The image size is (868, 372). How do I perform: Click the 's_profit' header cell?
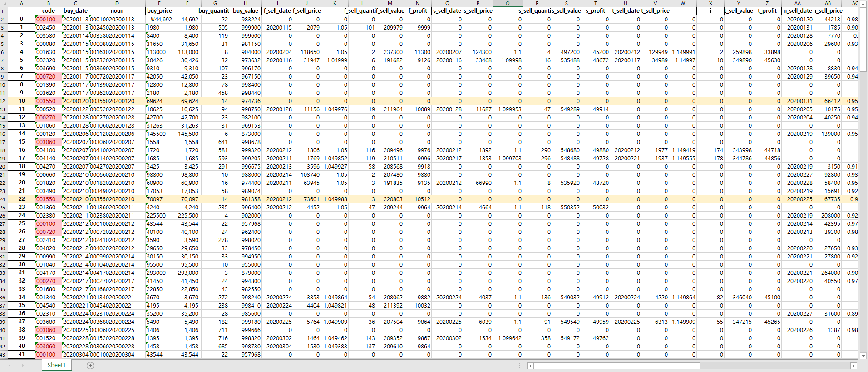[596, 11]
